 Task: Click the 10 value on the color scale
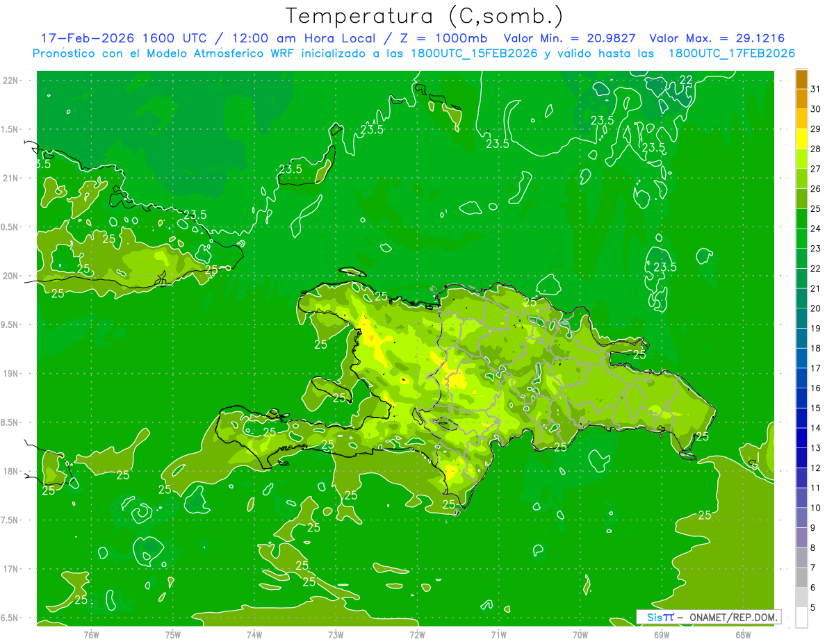[x=816, y=509]
